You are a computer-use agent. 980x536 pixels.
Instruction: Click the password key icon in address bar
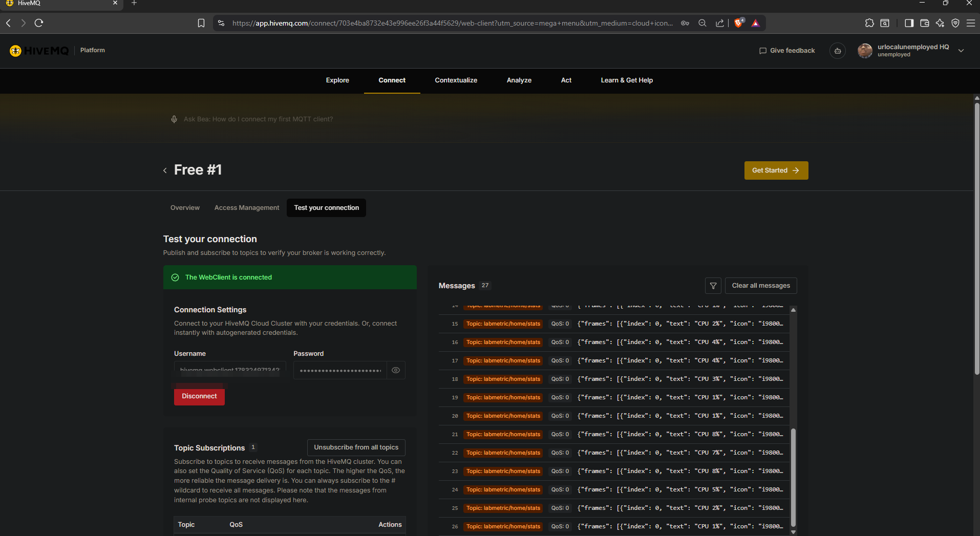pos(685,23)
